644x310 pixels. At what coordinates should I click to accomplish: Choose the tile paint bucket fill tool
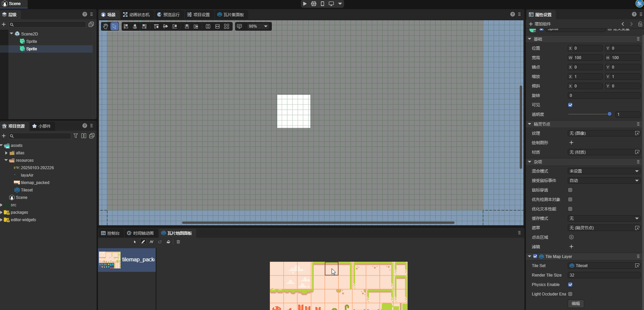(168, 242)
